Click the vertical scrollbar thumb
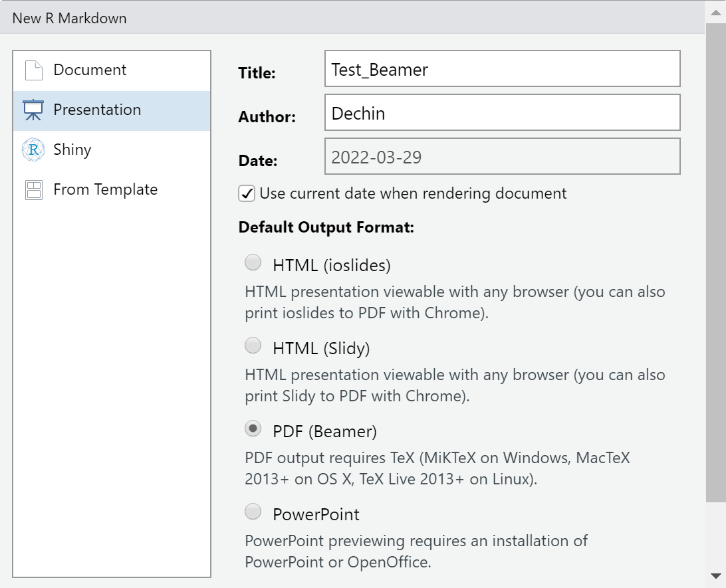Viewport: 726px width, 588px height. click(x=716, y=266)
